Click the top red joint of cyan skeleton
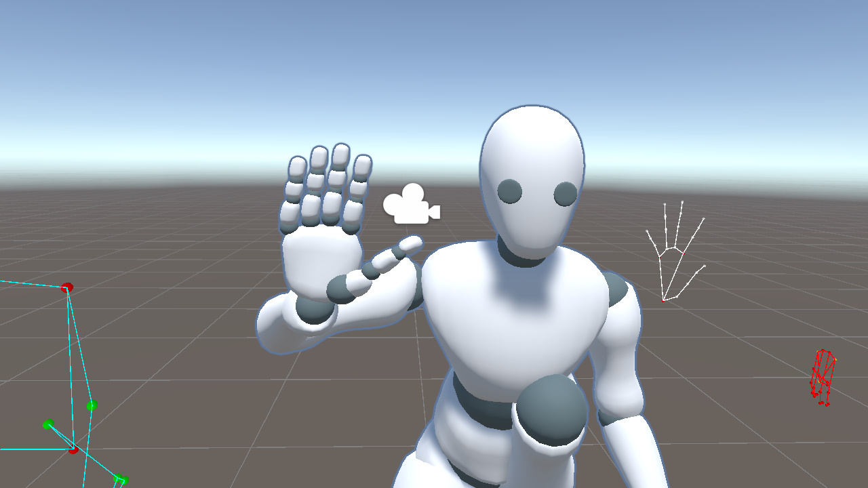Screen dimensions: 868x488 point(67,287)
